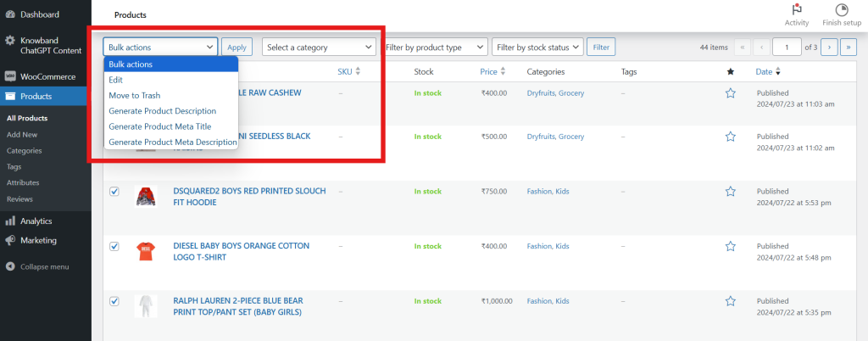Open the Select a category dropdown
This screenshot has height=341, width=868.
(320, 47)
